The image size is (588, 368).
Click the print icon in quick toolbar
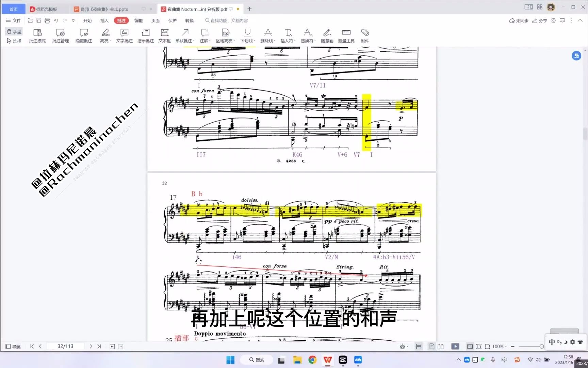pos(47,20)
